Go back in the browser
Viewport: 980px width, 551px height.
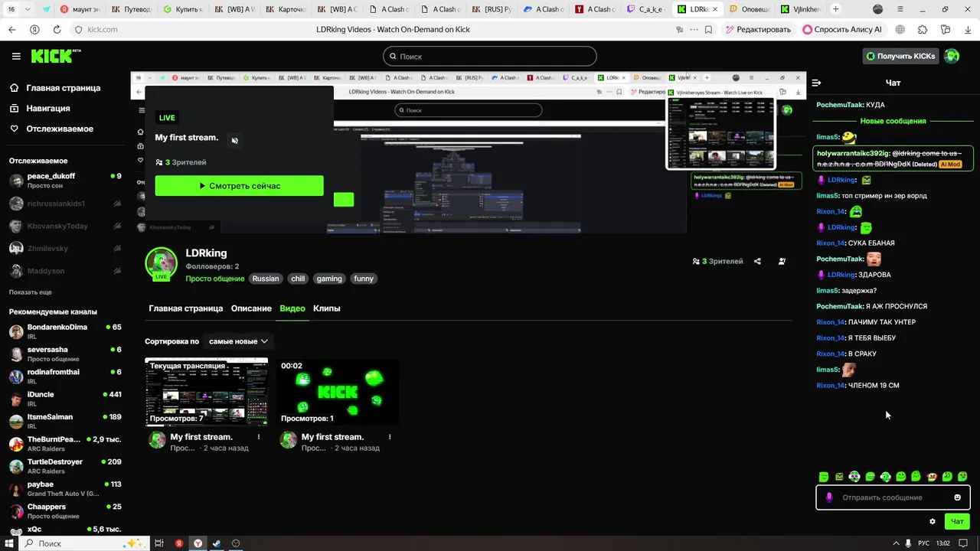click(11, 29)
